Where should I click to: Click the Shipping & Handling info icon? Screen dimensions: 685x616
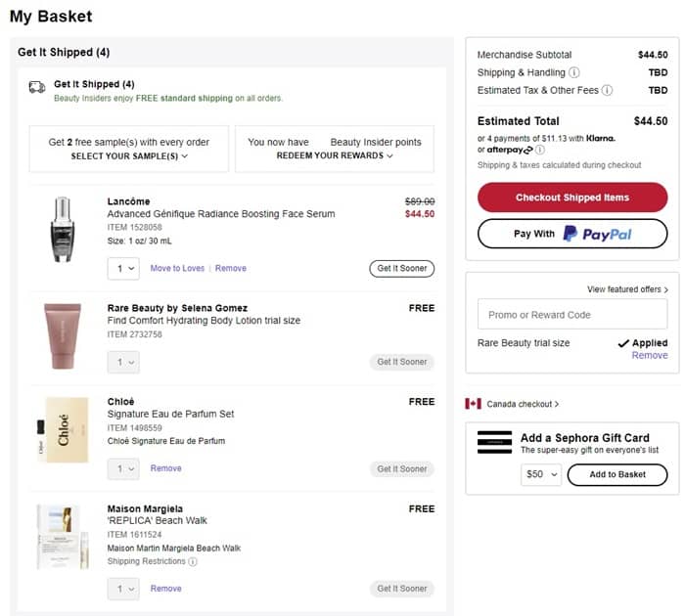click(x=573, y=72)
